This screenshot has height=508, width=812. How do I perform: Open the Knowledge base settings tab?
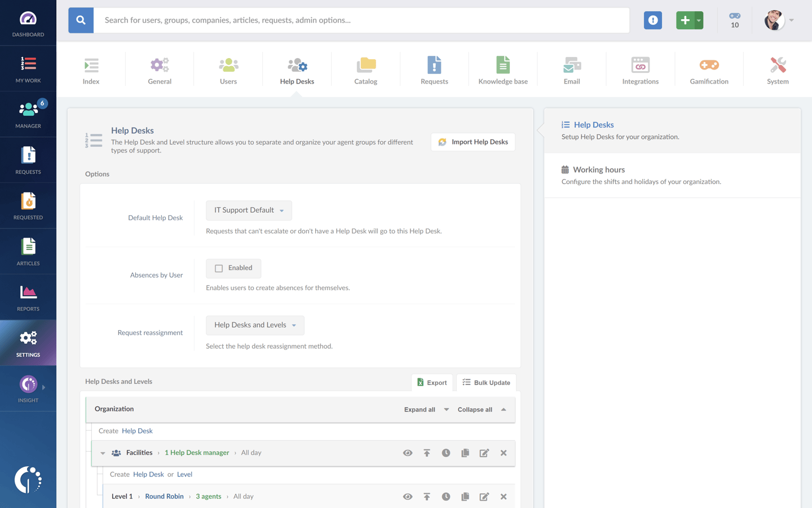[503, 69]
